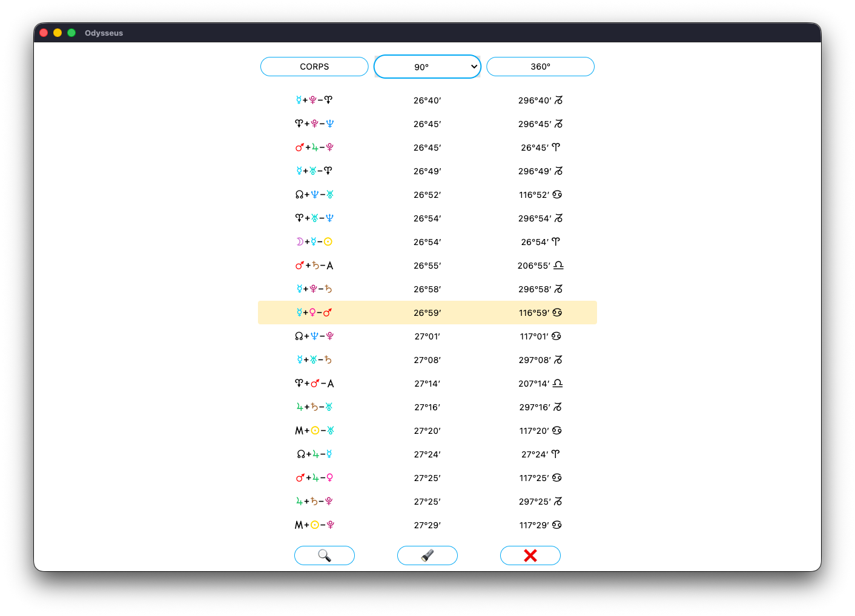This screenshot has height=616, width=855.
Task: Click the Libra glyph next to 206°55′
Action: click(558, 266)
